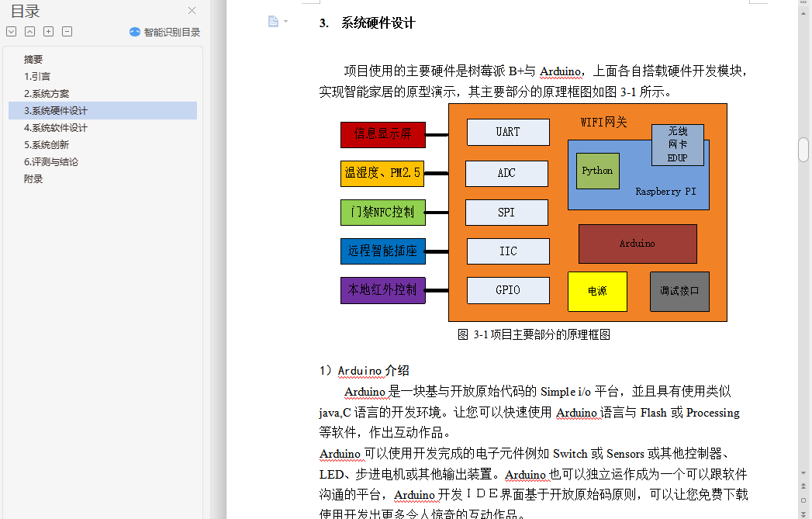Click the paragraph layout document icon beside heading
The image size is (812, 519).
coord(273,21)
